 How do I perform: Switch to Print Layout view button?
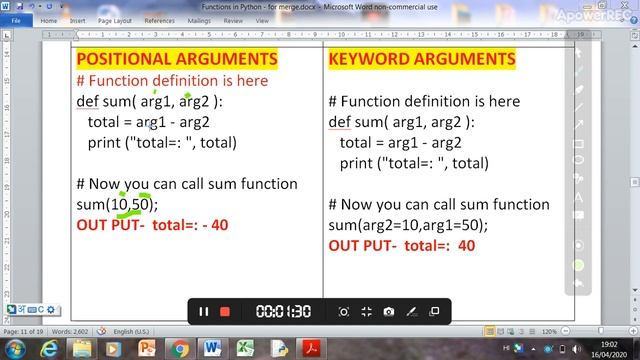coord(489,331)
